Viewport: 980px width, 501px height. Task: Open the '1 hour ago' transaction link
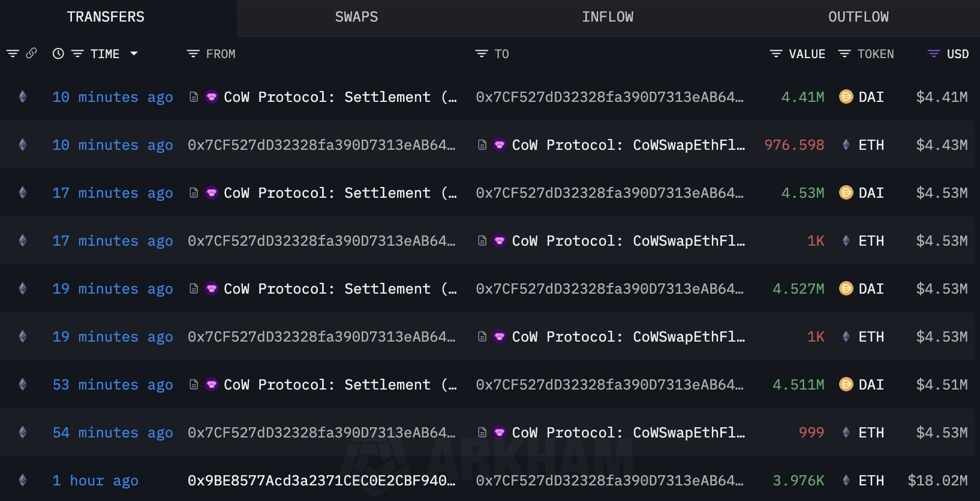coord(95,481)
